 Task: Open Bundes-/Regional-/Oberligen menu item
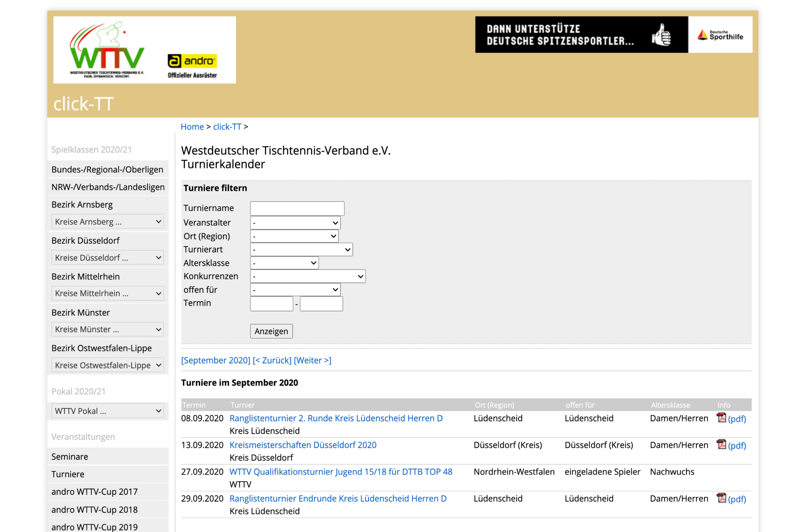(108, 169)
